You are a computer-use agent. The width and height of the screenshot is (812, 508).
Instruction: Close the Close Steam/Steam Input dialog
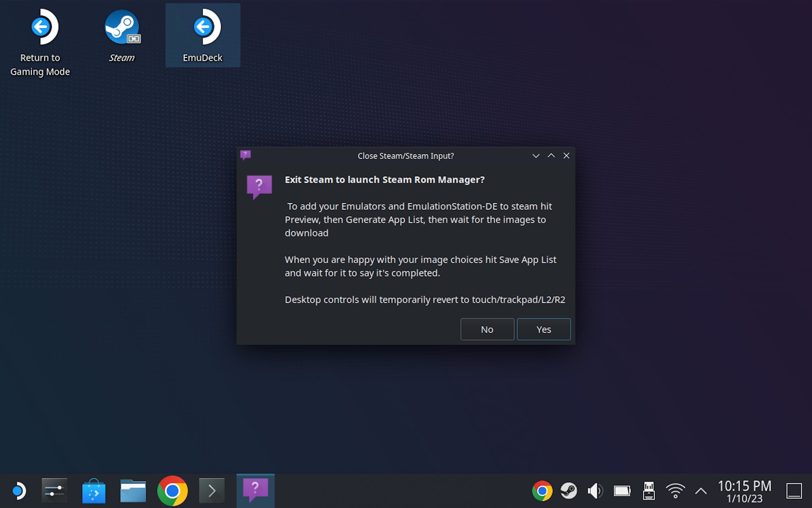point(566,156)
